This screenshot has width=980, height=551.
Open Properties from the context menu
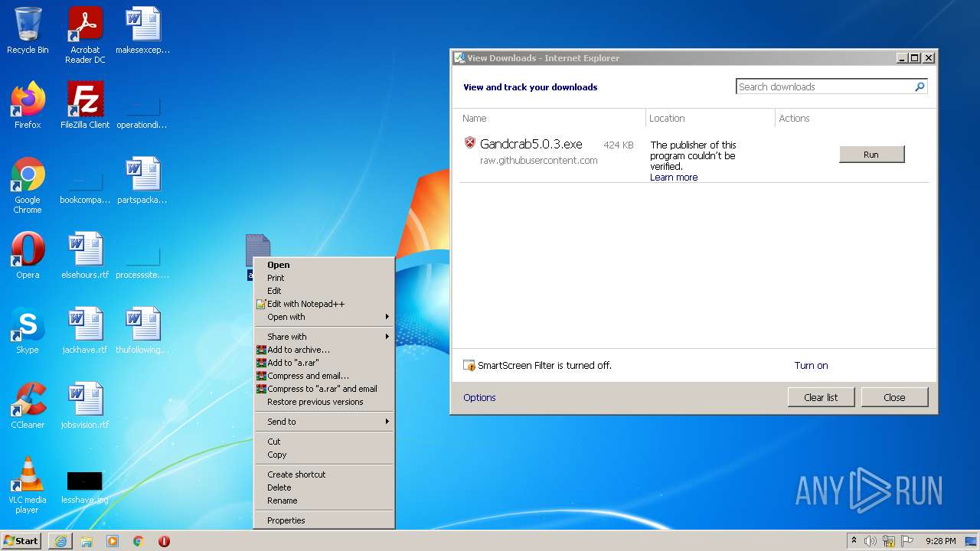[324, 520]
